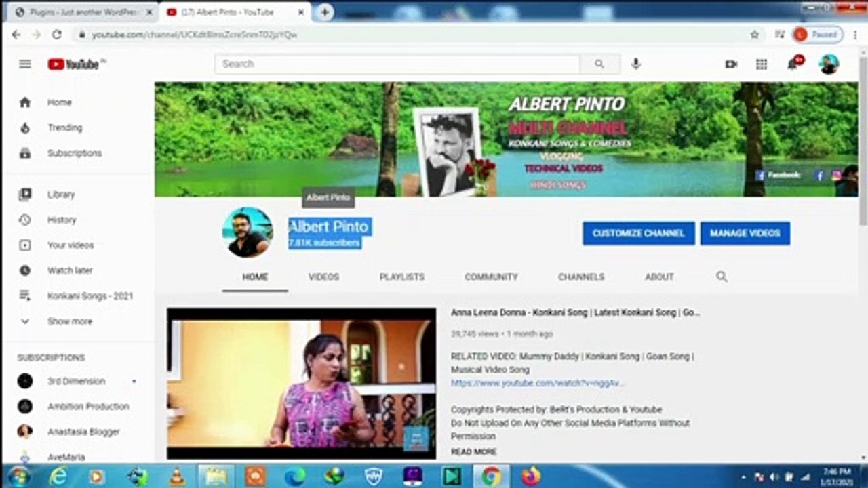Click the YouTube search input field
868x488 pixels.
click(397, 64)
